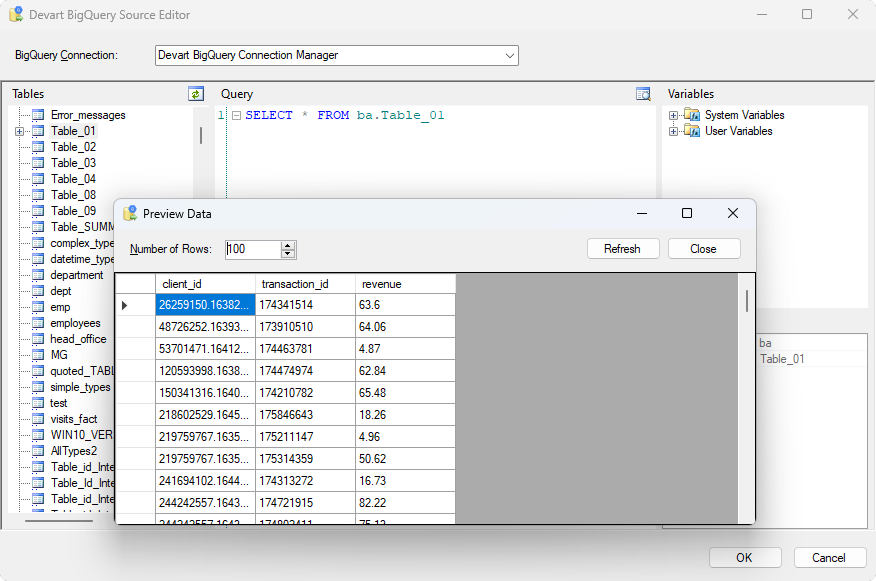Click the OK button

744,557
